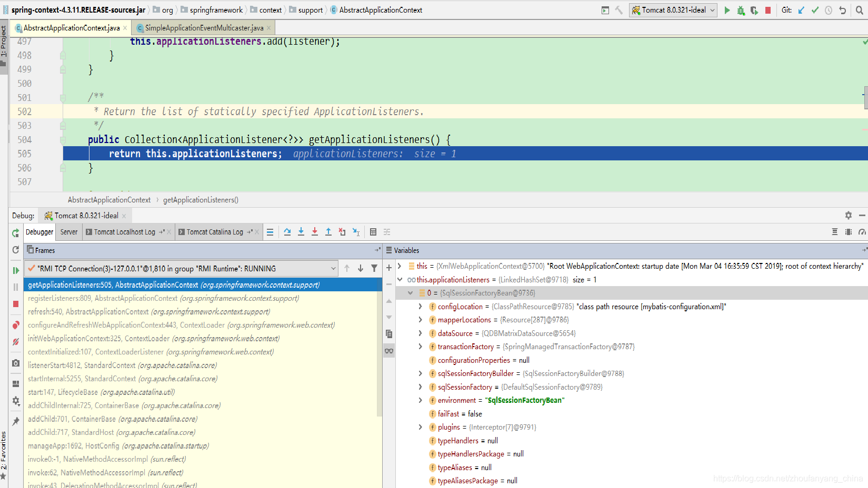
Task: Step out of current method
Action: click(328, 232)
